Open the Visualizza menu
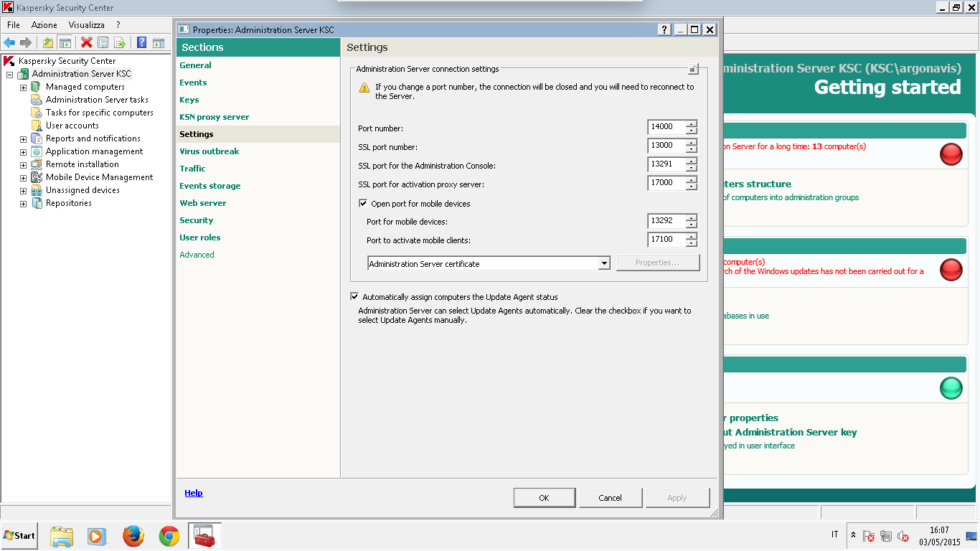The image size is (980, 551). (87, 25)
